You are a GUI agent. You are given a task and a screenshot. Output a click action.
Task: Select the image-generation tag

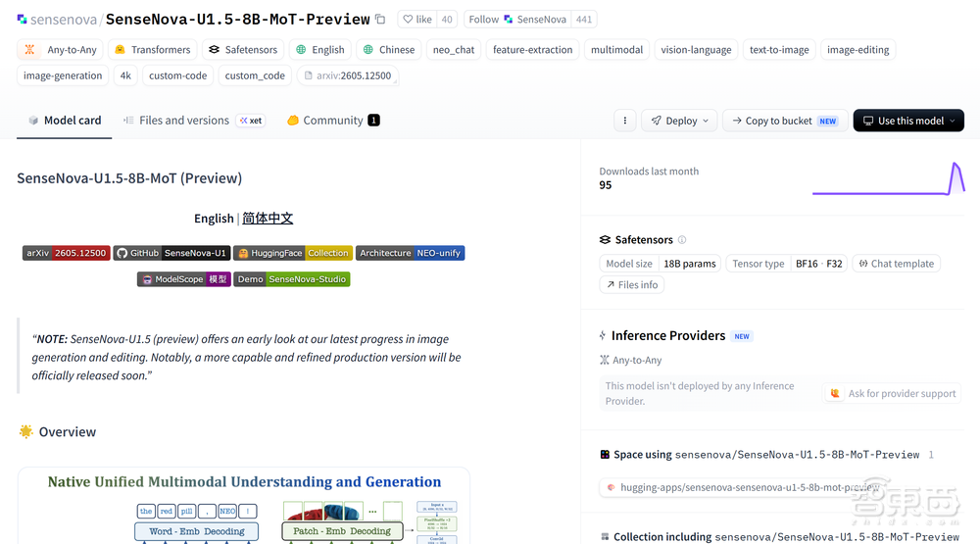click(x=63, y=75)
